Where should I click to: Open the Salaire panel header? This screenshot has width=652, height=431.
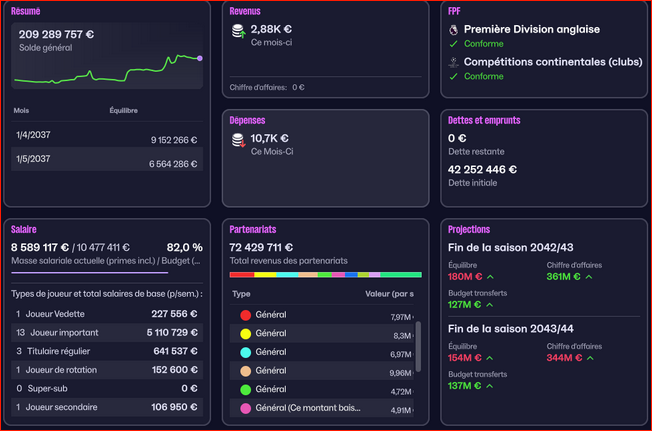(x=23, y=229)
